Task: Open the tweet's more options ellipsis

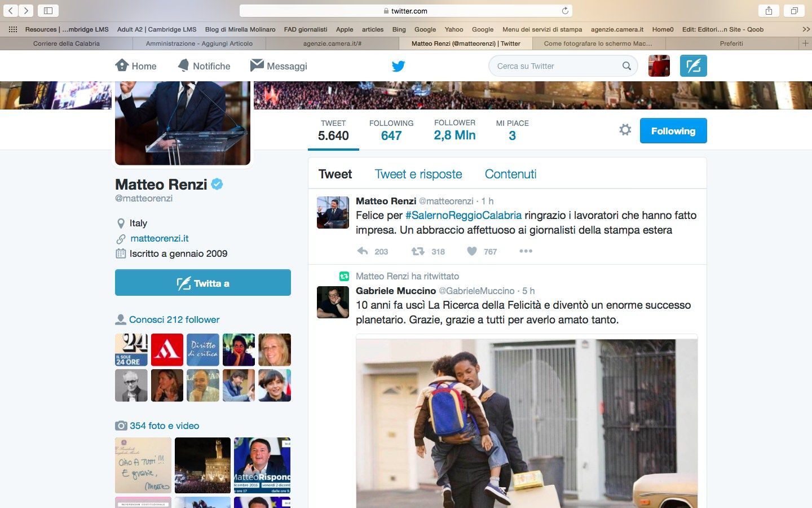Action: 526,251
